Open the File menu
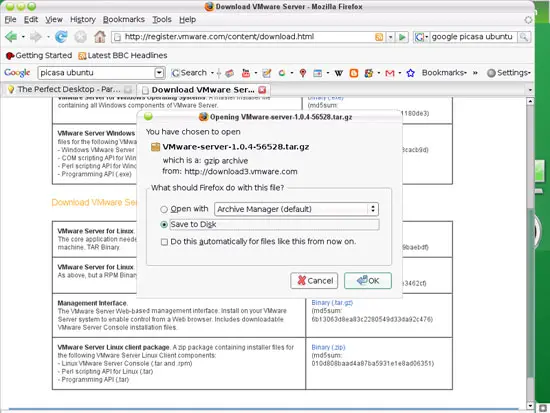 coord(10,20)
